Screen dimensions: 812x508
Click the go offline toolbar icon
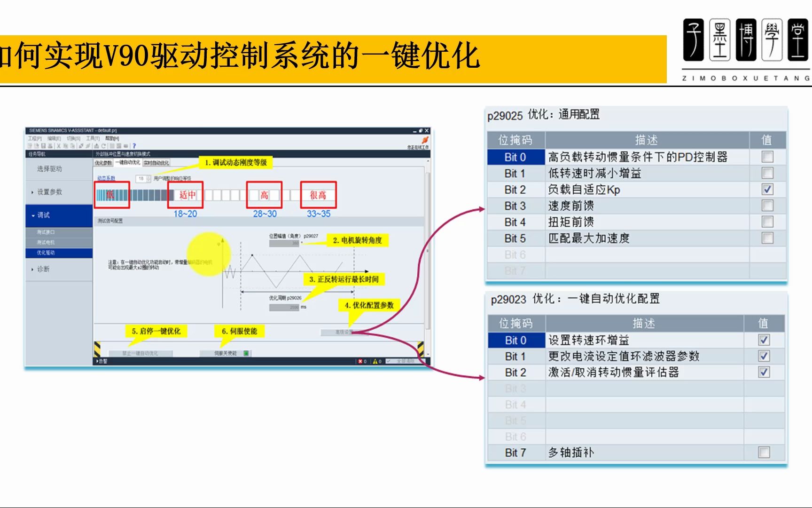click(88, 146)
